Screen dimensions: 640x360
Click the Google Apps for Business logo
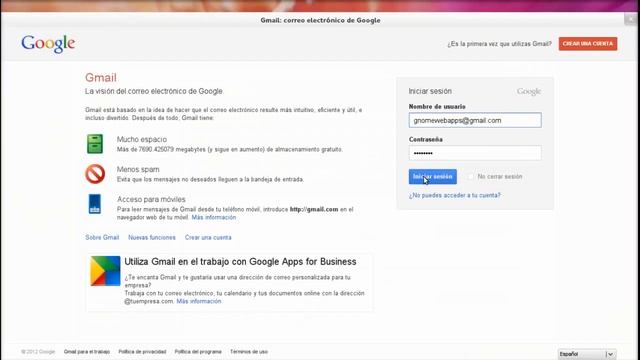105,271
